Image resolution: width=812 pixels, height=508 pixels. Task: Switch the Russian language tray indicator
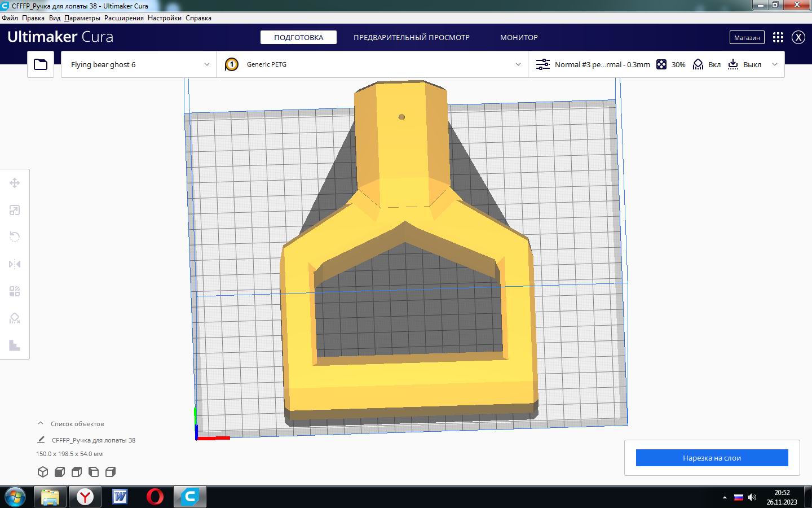point(738,497)
